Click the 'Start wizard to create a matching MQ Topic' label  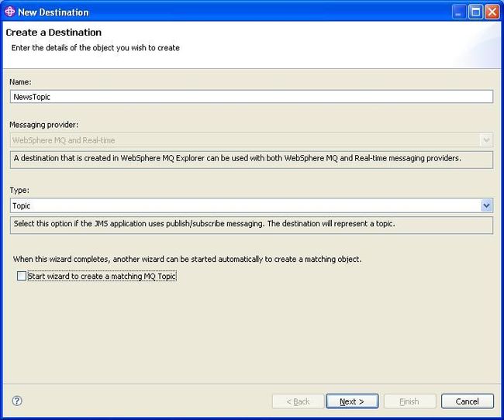(102, 276)
